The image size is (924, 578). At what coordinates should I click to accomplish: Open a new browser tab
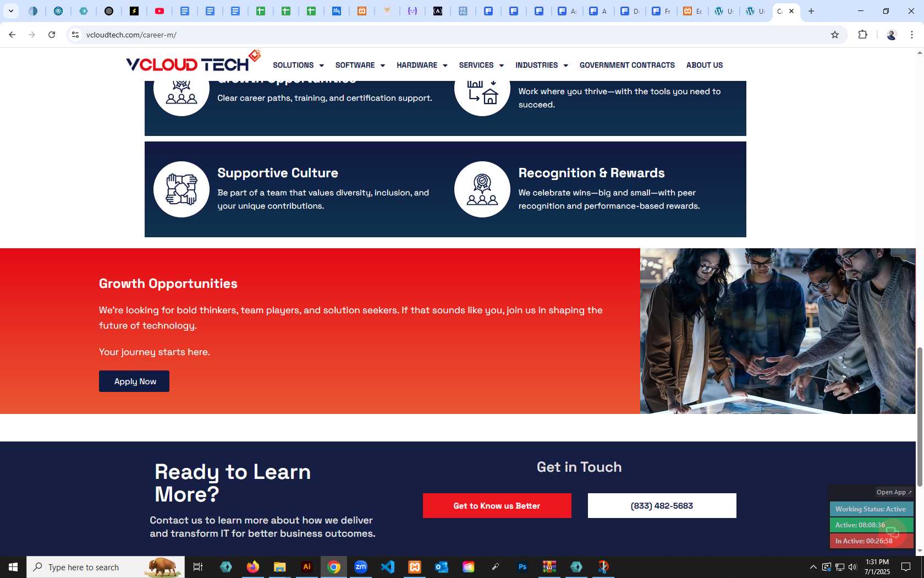(811, 11)
